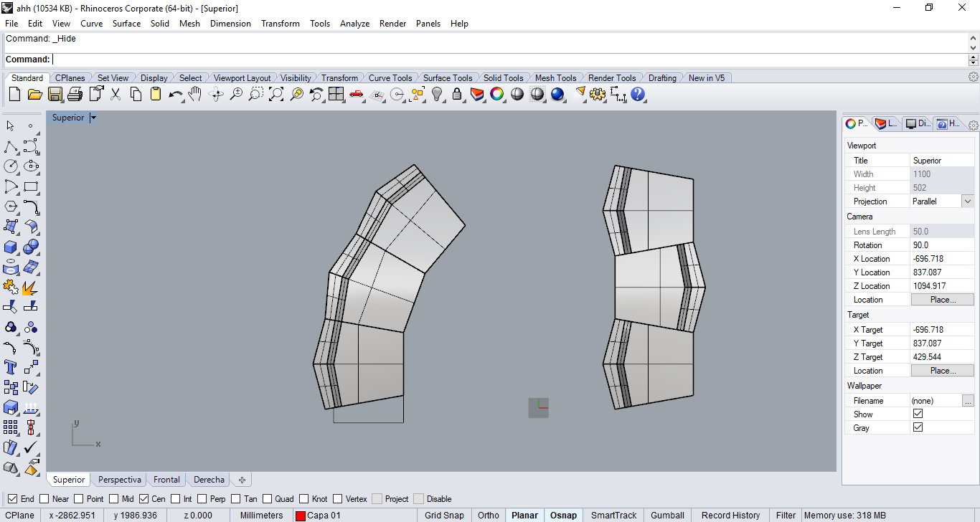
Task: Switch to the Perspectiva viewport tab
Action: pyautogui.click(x=119, y=480)
